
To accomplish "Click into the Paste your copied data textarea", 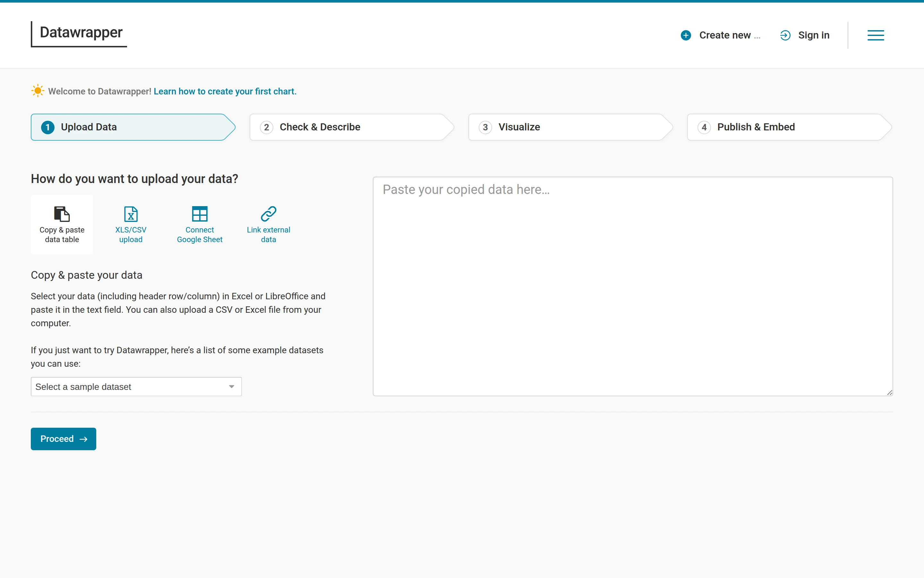I will (x=633, y=286).
